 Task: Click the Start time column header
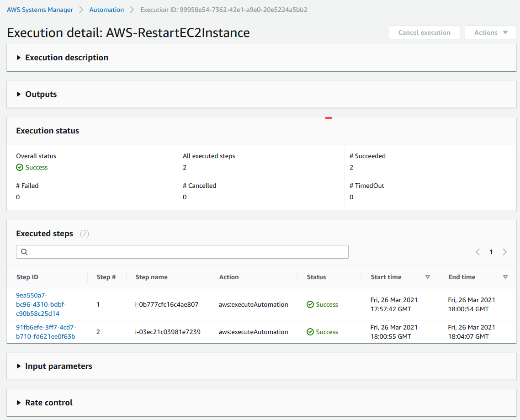click(386, 277)
